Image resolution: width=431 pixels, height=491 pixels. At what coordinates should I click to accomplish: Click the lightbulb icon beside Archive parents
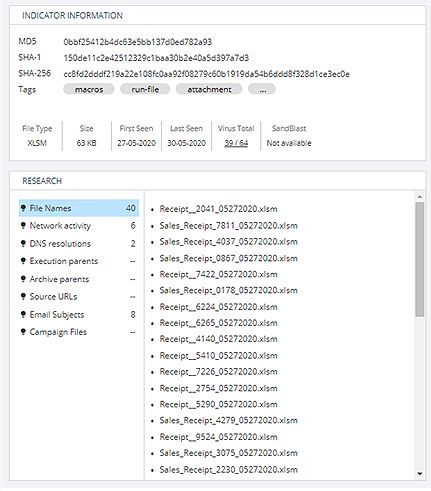click(23, 279)
